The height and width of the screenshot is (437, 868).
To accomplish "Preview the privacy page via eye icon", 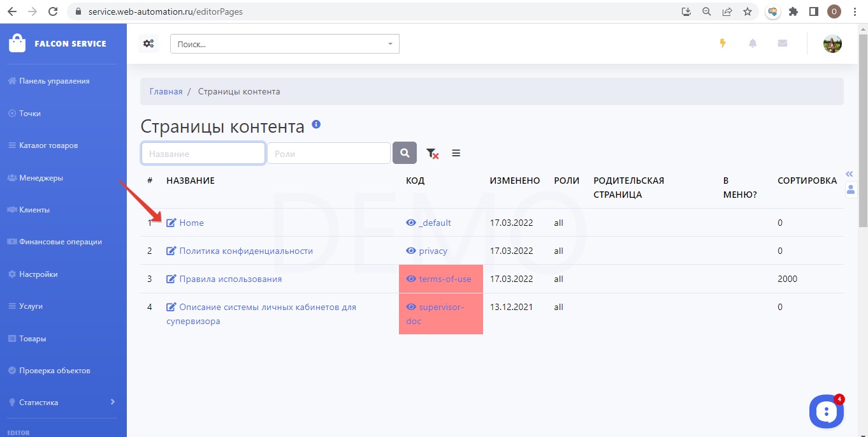I will [x=411, y=251].
